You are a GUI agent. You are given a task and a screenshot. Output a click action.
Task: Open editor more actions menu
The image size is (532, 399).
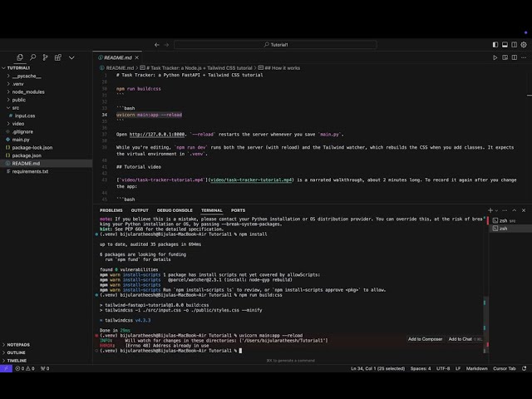(524, 57)
